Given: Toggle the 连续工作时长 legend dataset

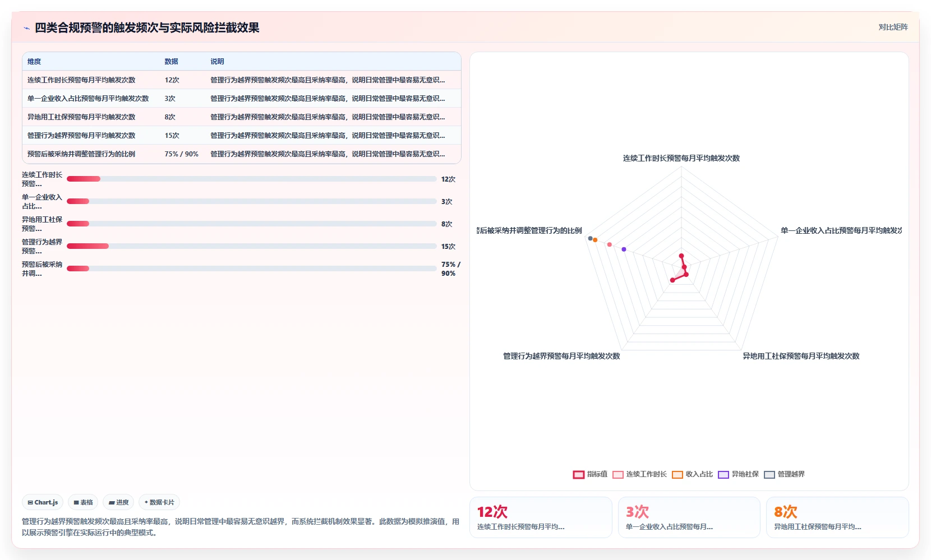Looking at the screenshot, I should coord(640,474).
